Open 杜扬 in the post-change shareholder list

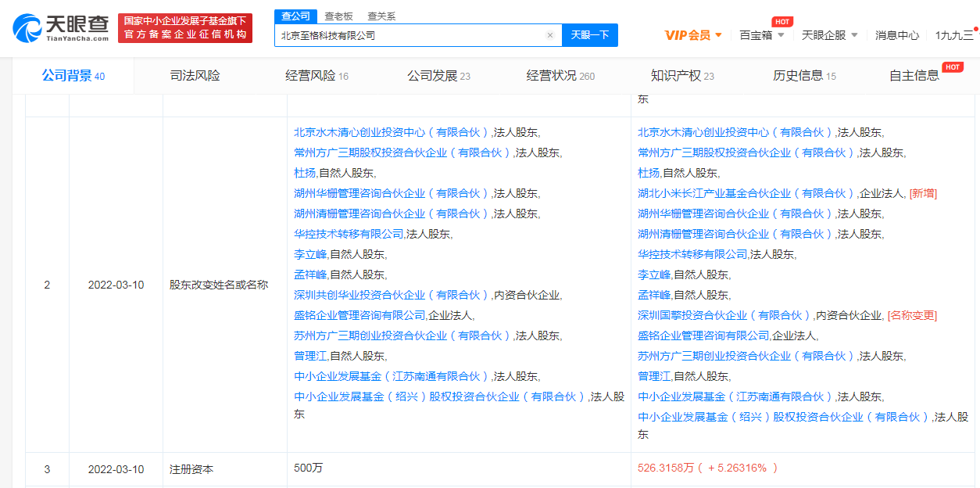649,173
